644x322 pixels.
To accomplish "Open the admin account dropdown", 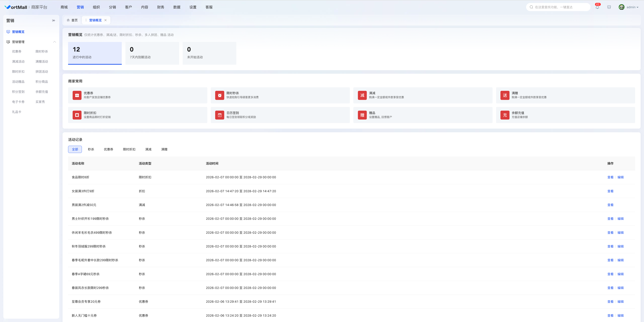I will [629, 7].
